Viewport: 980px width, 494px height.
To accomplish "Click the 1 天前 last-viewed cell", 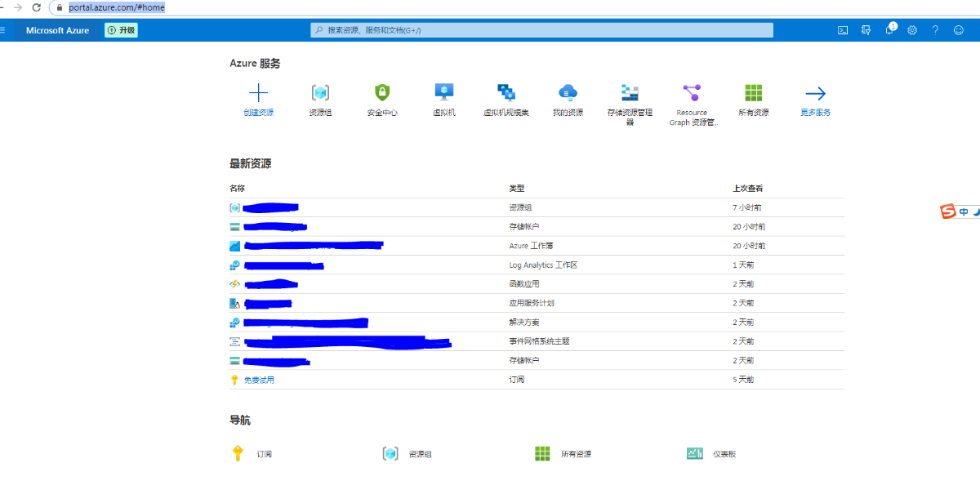I will [x=743, y=265].
